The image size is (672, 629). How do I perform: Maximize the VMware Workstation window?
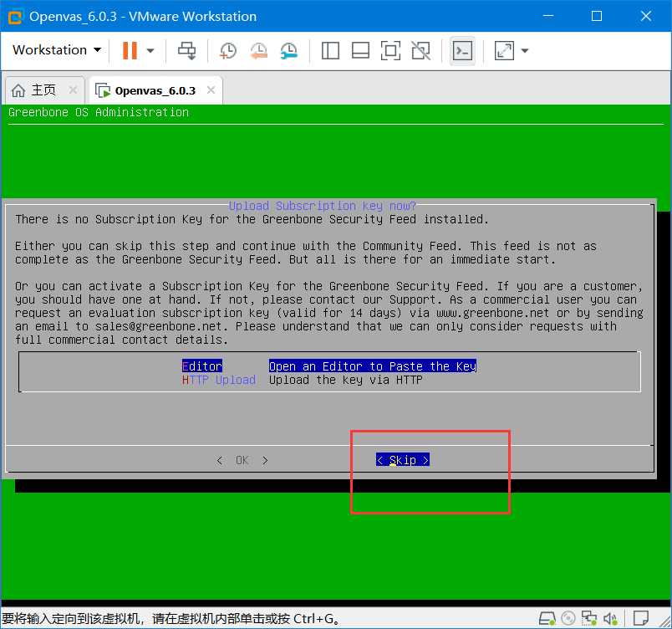[x=597, y=16]
